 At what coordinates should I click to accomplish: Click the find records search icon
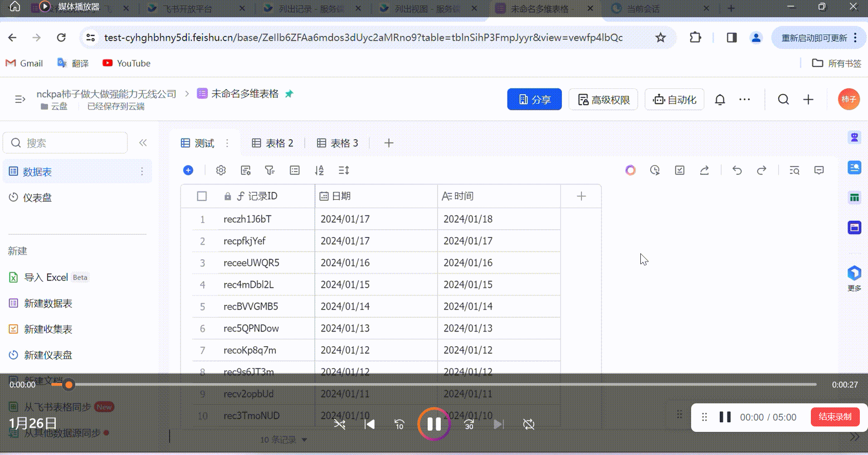(794, 170)
